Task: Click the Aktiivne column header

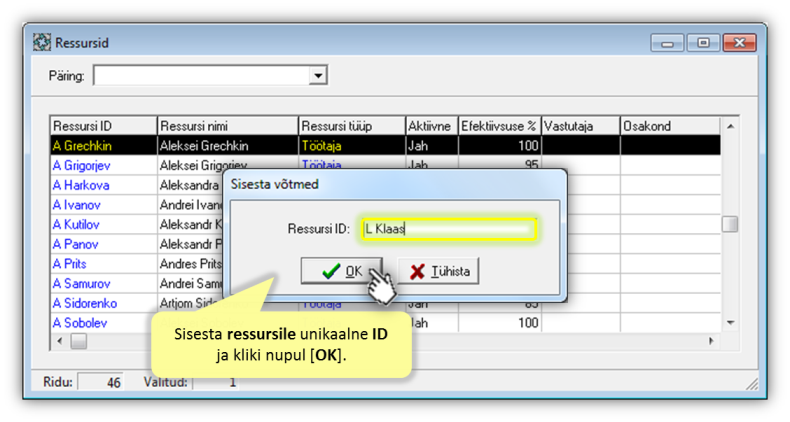Action: (430, 126)
